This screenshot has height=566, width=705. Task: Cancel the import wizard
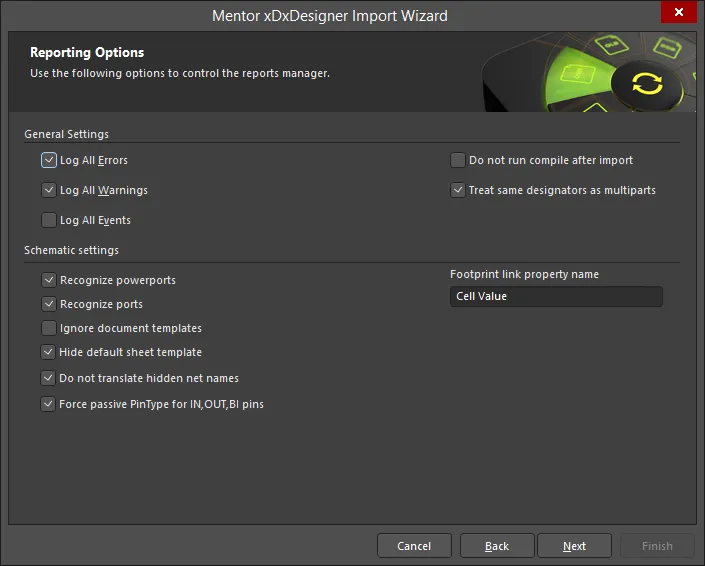pyautogui.click(x=414, y=546)
